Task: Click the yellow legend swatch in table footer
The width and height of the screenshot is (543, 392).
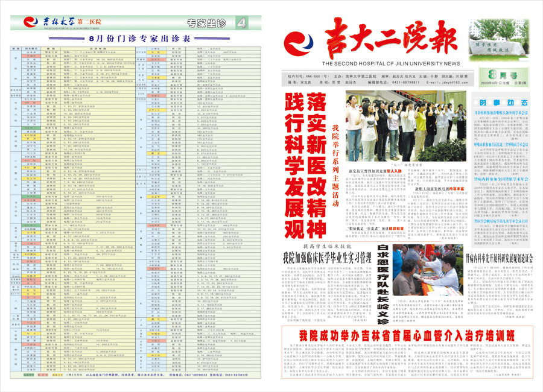Action: (x=57, y=375)
